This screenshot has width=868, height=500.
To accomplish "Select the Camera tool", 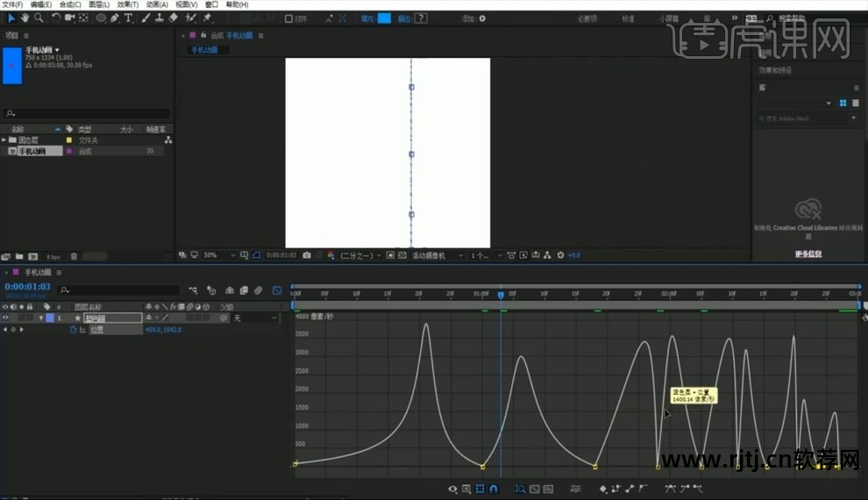I will (x=70, y=18).
